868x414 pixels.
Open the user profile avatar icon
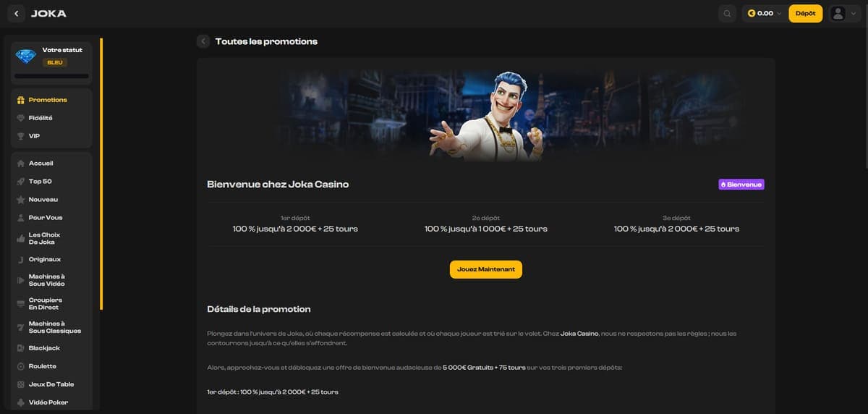[838, 13]
